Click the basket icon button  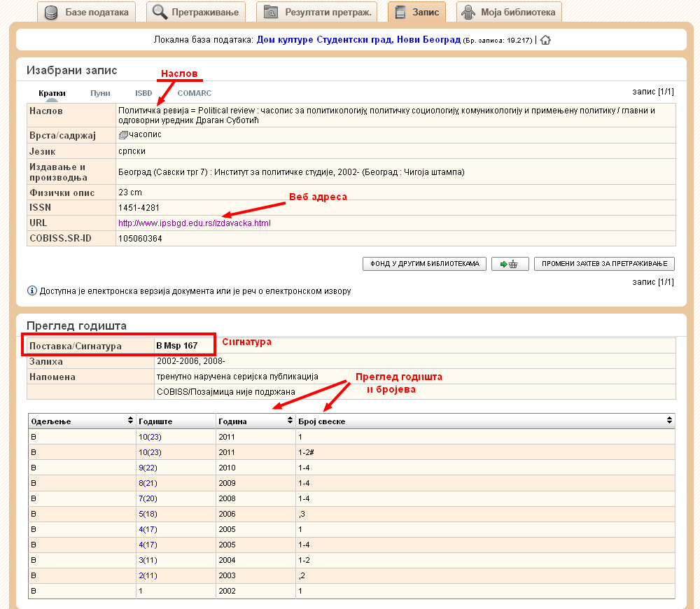pos(510,264)
